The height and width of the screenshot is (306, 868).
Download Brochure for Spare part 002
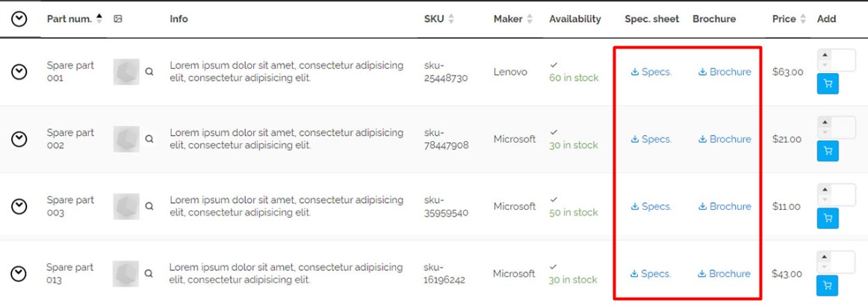click(725, 140)
